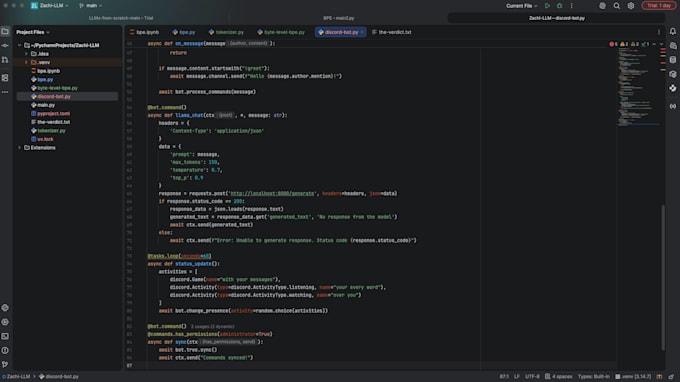This screenshot has height=382, width=680.
Task: Open the Notifications bell
Action: pyautogui.click(x=673, y=32)
